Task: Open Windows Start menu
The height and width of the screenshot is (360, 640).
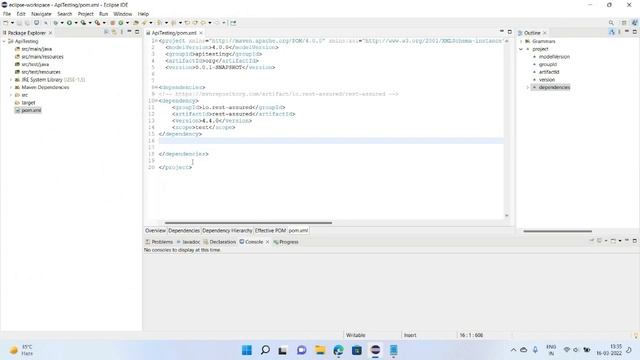Action: pos(247,350)
